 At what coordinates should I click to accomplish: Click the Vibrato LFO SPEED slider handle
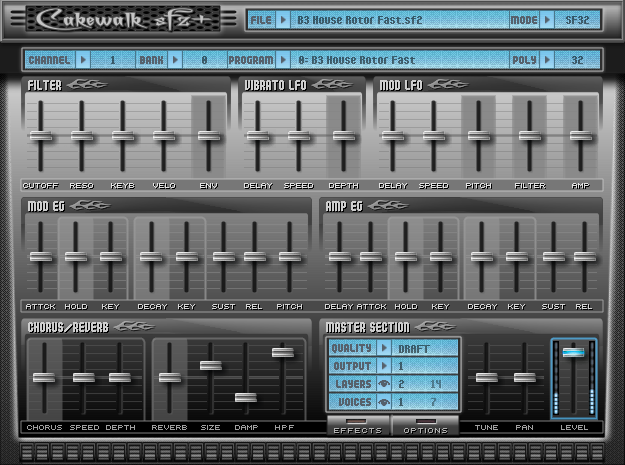299,136
